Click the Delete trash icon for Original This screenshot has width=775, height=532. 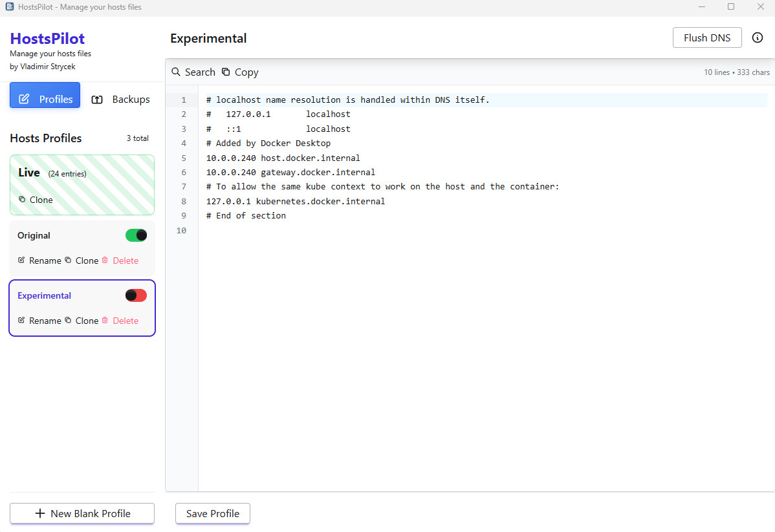(x=105, y=260)
